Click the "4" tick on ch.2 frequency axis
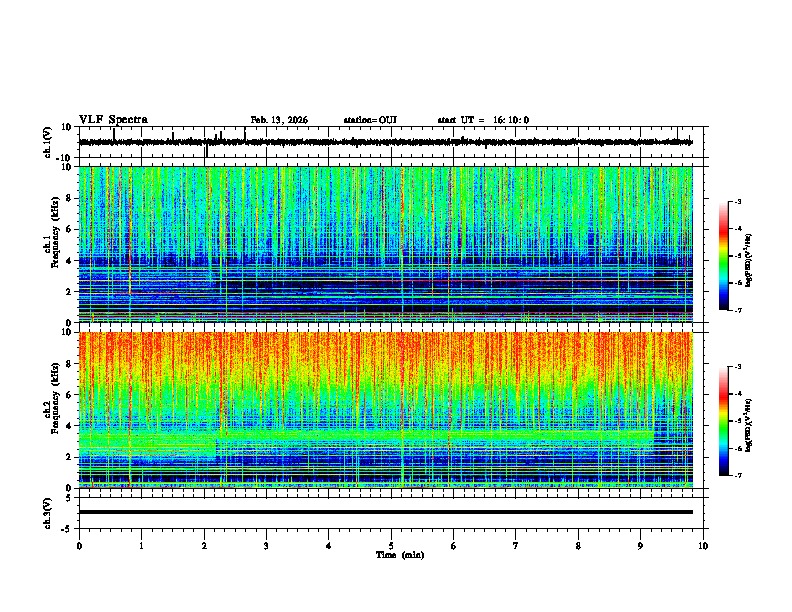 pos(69,426)
